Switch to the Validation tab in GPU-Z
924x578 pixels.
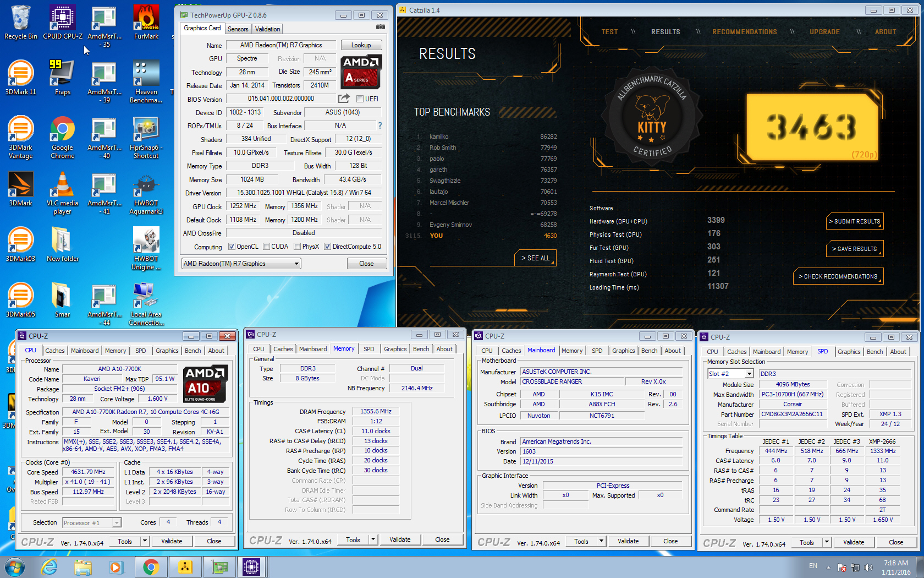[267, 29]
